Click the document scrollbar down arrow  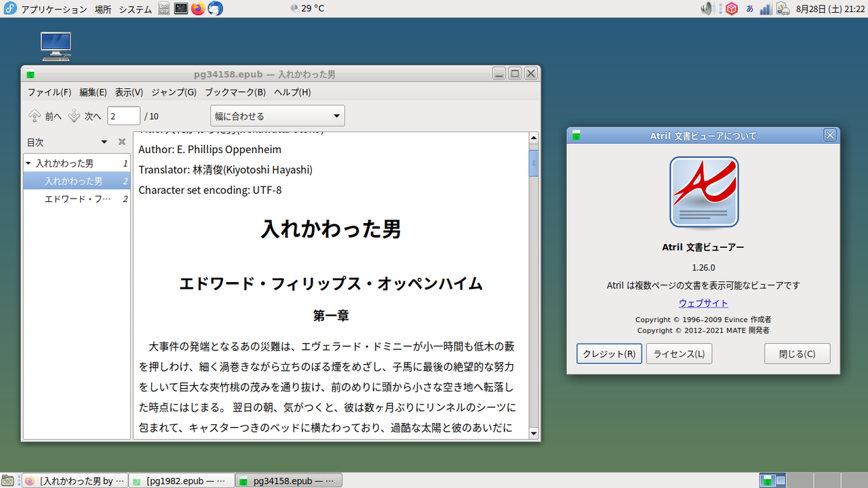click(534, 434)
